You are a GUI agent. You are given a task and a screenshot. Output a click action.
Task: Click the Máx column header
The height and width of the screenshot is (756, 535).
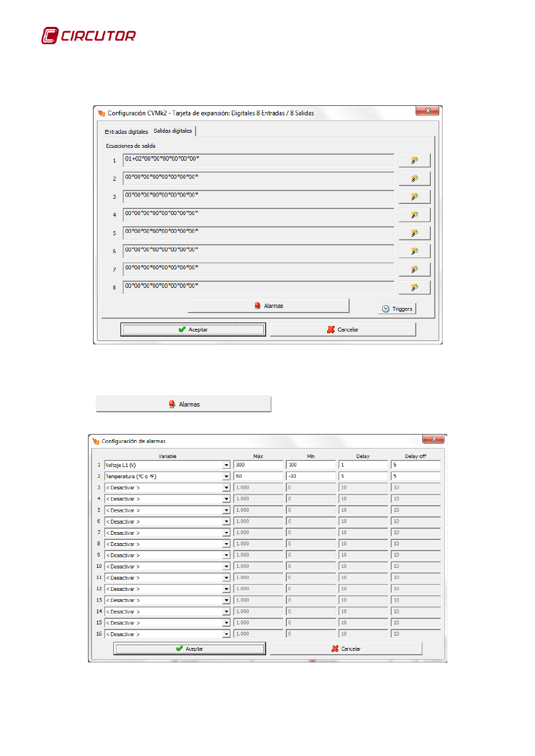point(258,456)
